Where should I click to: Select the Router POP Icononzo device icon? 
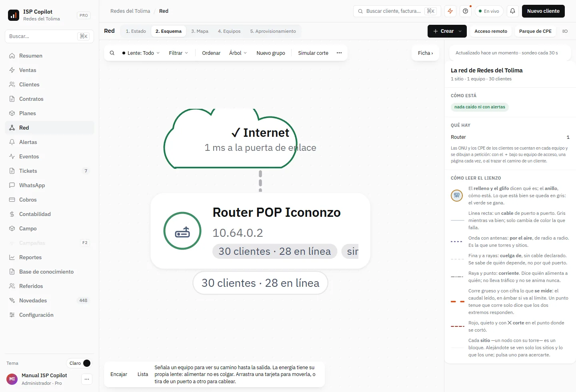pyautogui.click(x=182, y=231)
